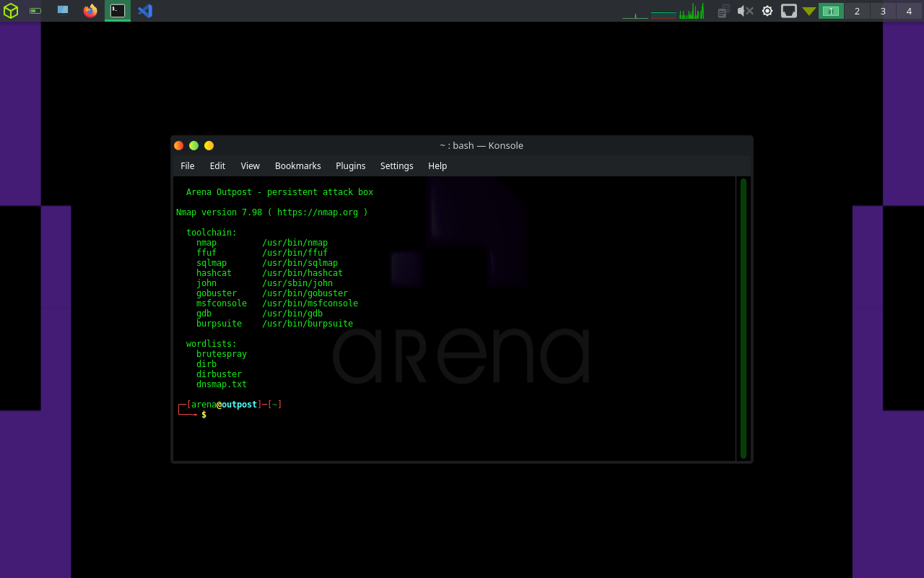Click the /usr/sbin/john path

(297, 283)
